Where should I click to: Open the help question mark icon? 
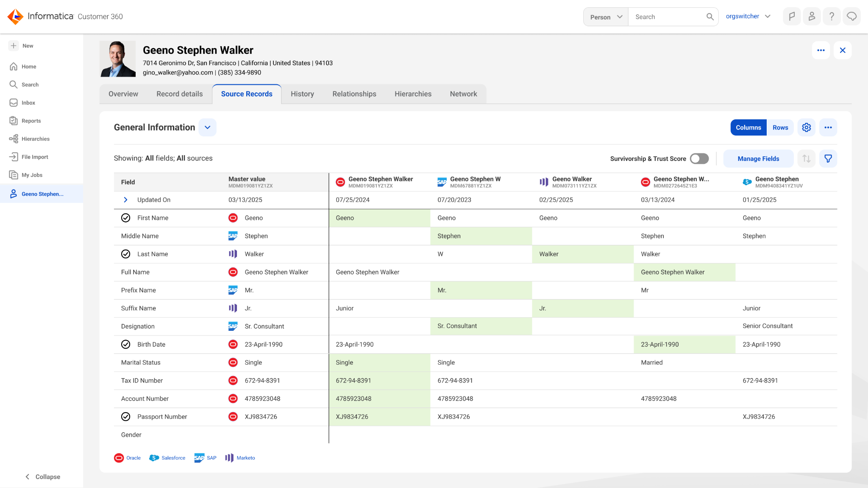832,17
